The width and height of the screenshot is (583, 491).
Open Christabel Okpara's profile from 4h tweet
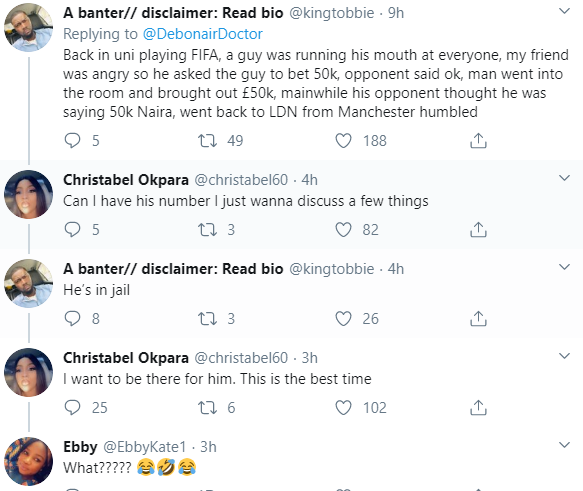pyautogui.click(x=126, y=180)
